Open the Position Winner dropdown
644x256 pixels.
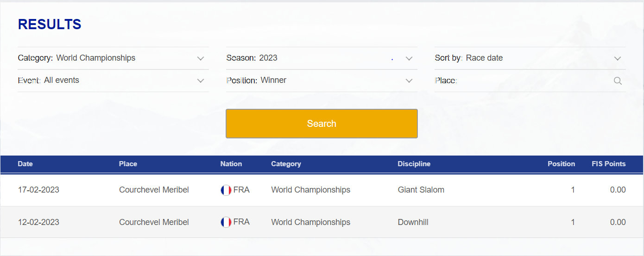coord(322,81)
